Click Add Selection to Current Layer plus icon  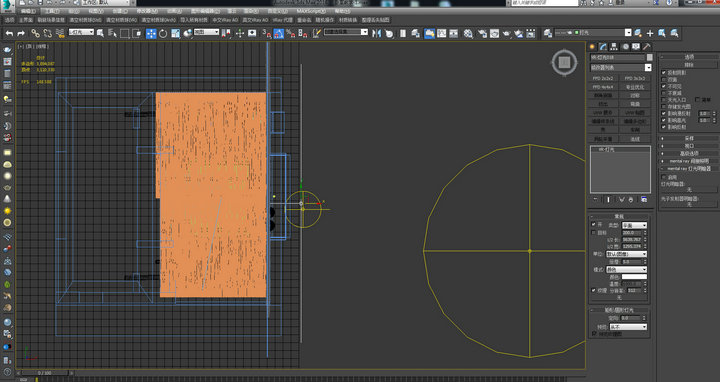pyautogui.click(x=650, y=33)
